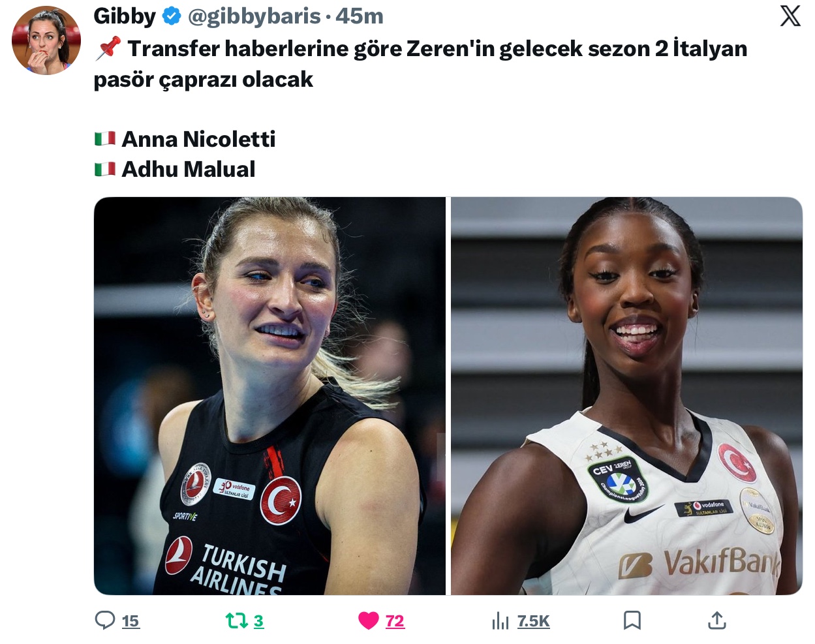Image resolution: width=815 pixels, height=644 pixels.
Task: Open Gibby's profile avatar picture
Action: (46, 40)
